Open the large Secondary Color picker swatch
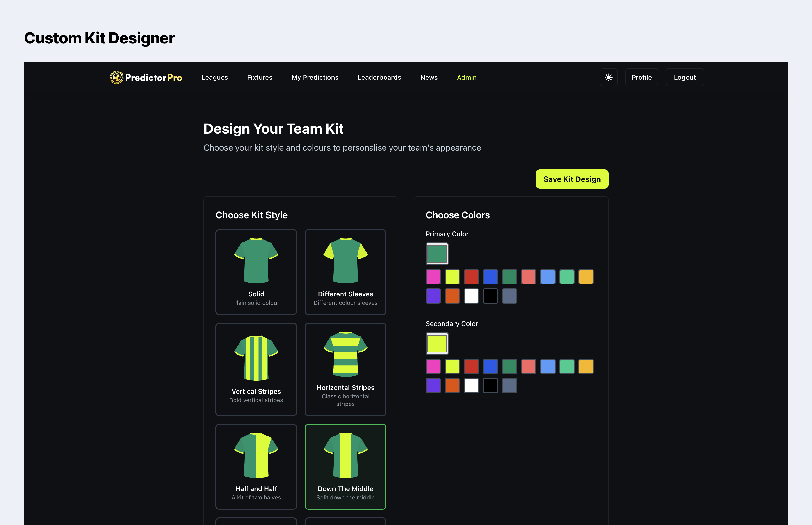 pyautogui.click(x=437, y=343)
